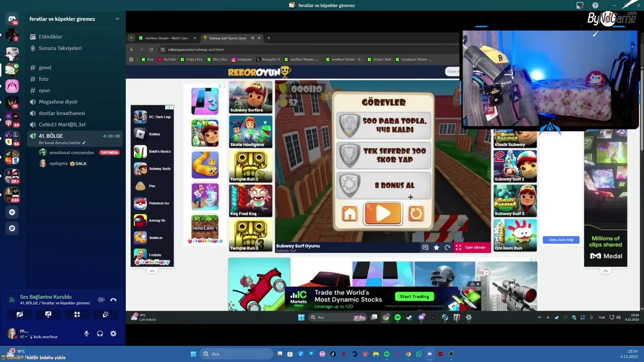Click Windows Start button on the taskbar
Image resolution: width=644 pixels, height=362 pixels.
(x=193, y=354)
